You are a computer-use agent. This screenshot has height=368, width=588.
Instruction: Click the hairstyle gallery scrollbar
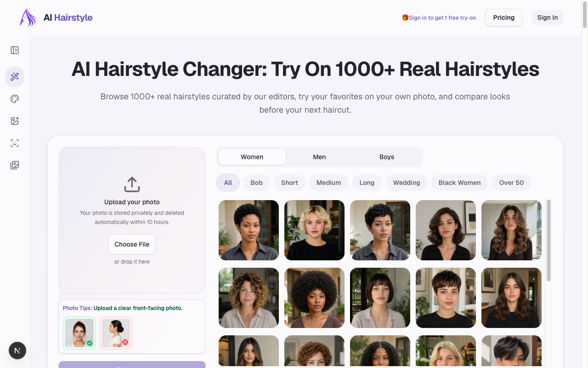(x=548, y=240)
